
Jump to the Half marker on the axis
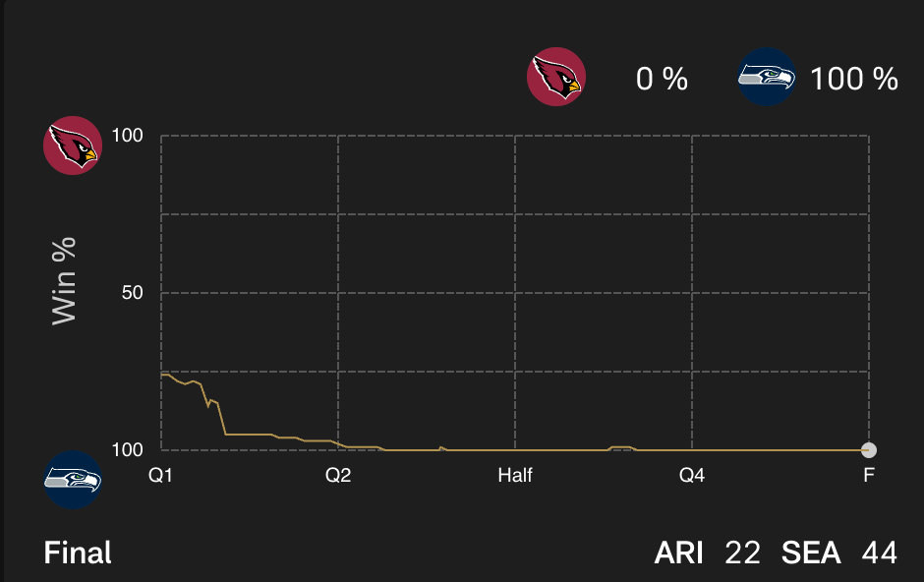point(515,476)
